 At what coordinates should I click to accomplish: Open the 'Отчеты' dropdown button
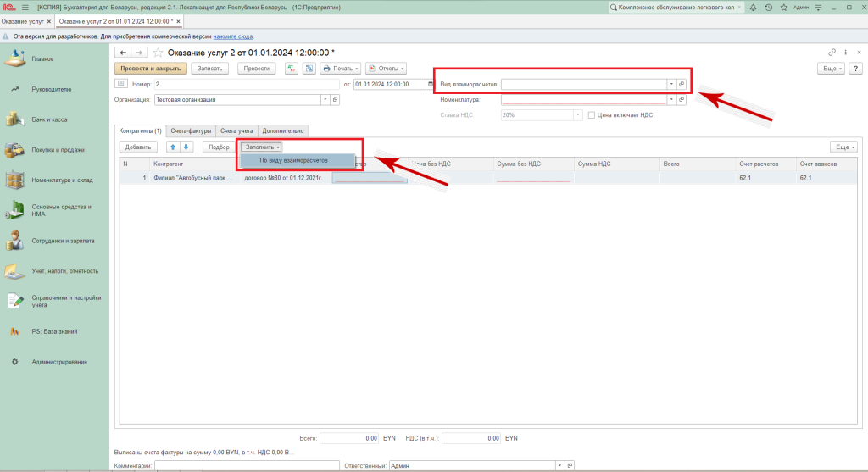click(390, 69)
